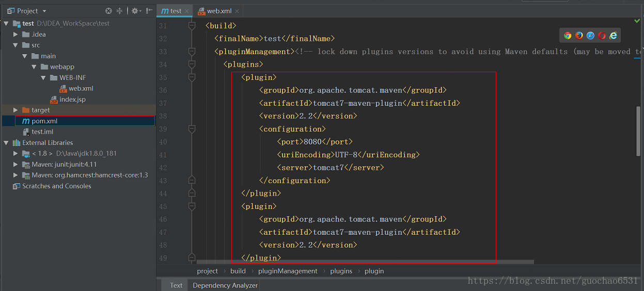Open the file in Opera browser
644x291 pixels.
(602, 36)
